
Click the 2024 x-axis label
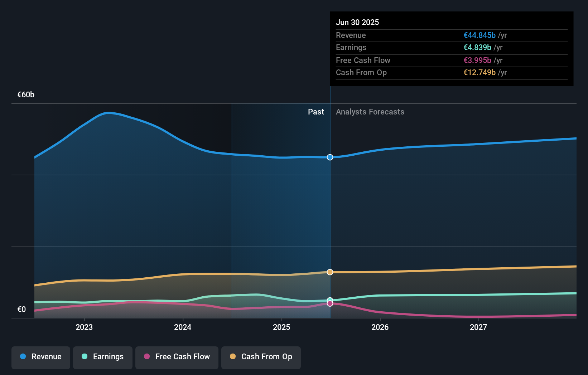[x=183, y=327]
